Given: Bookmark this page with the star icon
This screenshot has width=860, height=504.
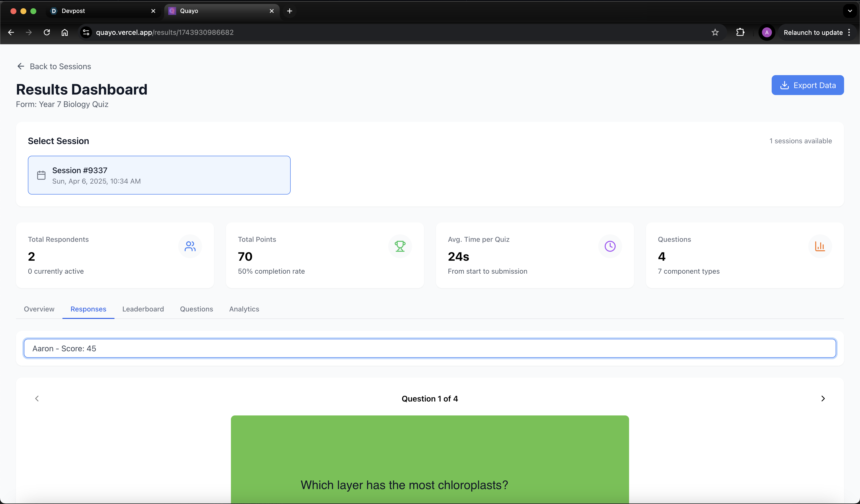Looking at the screenshot, I should click(715, 32).
